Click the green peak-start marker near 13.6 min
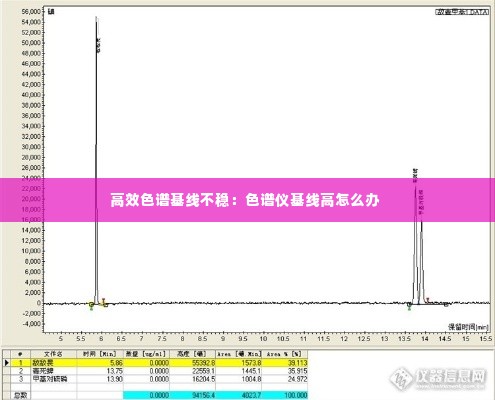Image resolution: width=495 pixels, height=400 pixels. (x=409, y=305)
